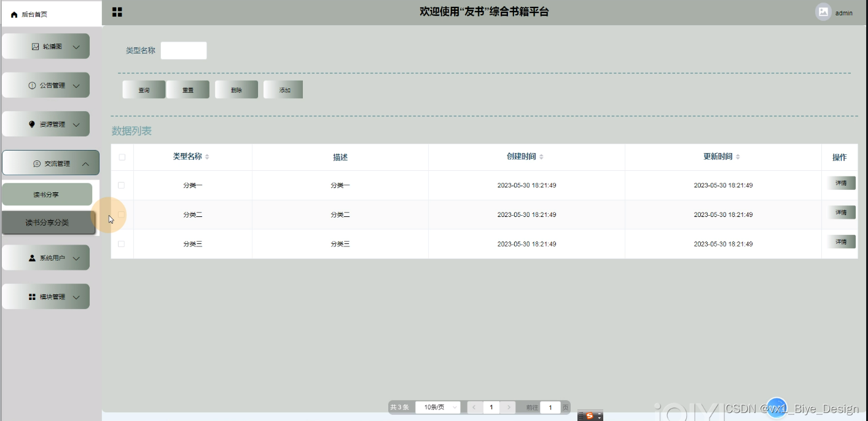
Task: Click the home icon beside 后台首页
Action: [14, 15]
